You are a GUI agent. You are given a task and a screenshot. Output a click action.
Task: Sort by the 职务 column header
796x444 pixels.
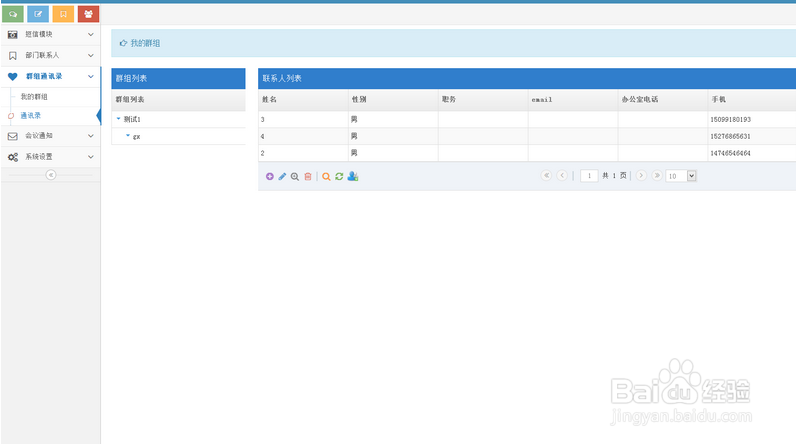tap(483, 99)
